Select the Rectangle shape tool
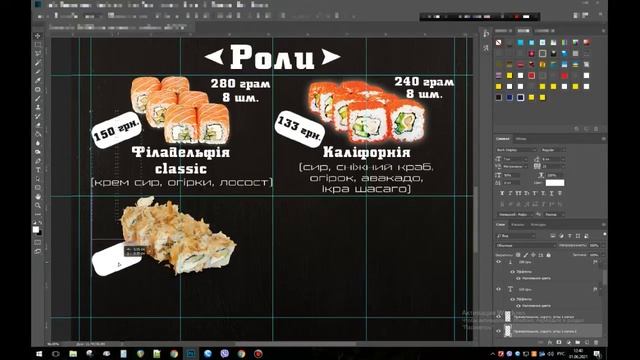This screenshot has width=640, height=360. 38,188
